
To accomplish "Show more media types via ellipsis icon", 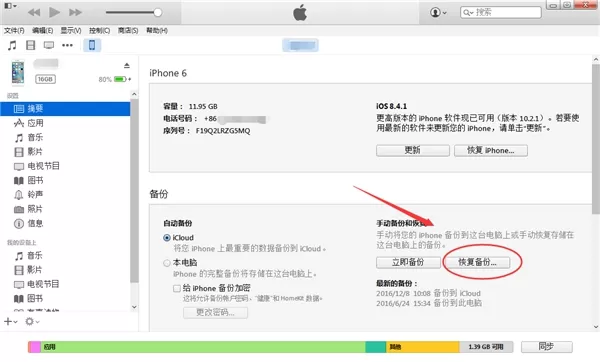I will pos(67,46).
